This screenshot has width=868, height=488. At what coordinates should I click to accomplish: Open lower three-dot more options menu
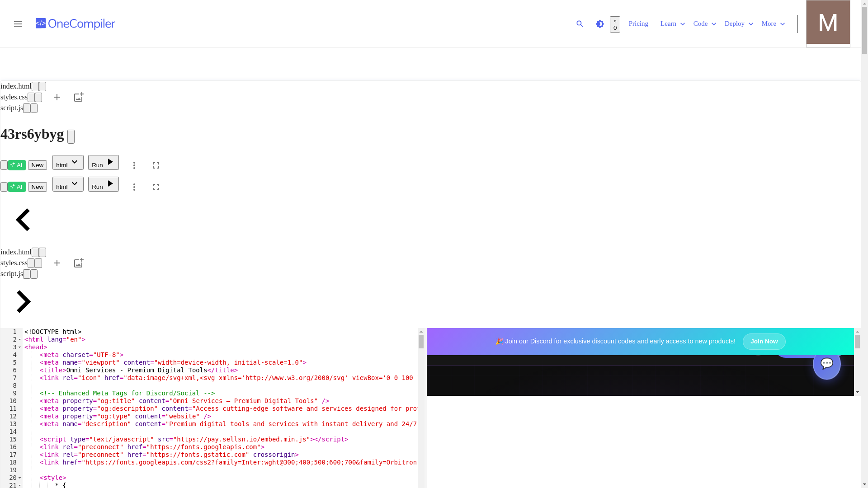tap(134, 187)
